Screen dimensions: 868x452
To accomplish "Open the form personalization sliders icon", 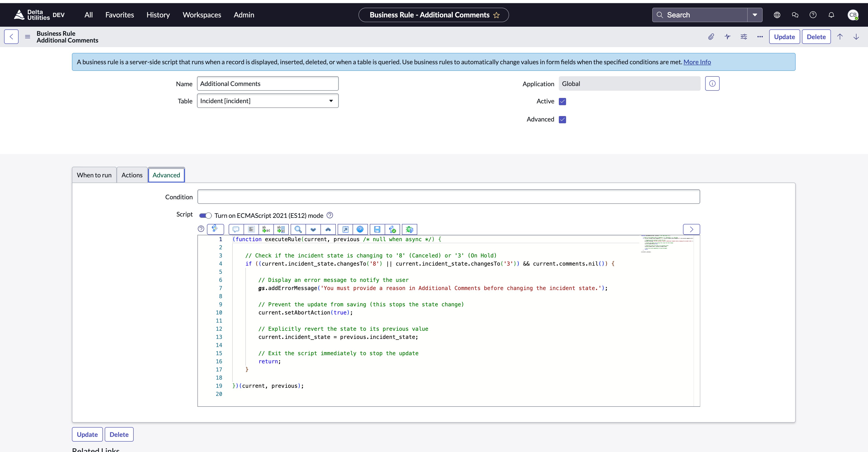I will coord(744,37).
